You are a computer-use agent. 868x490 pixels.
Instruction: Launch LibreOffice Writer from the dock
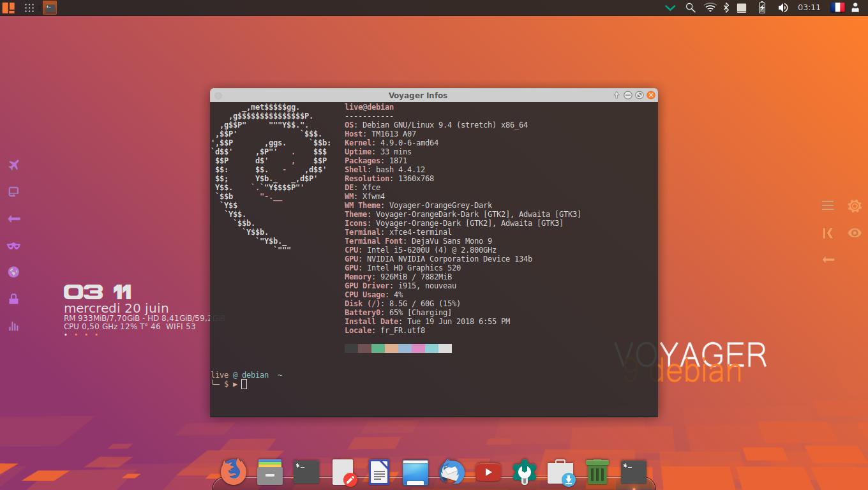[379, 472]
